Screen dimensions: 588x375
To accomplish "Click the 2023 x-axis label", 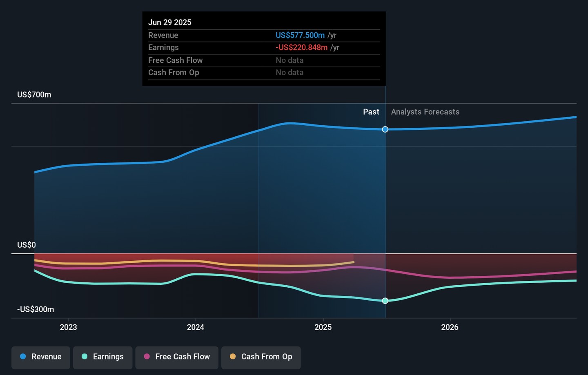I will point(68,327).
